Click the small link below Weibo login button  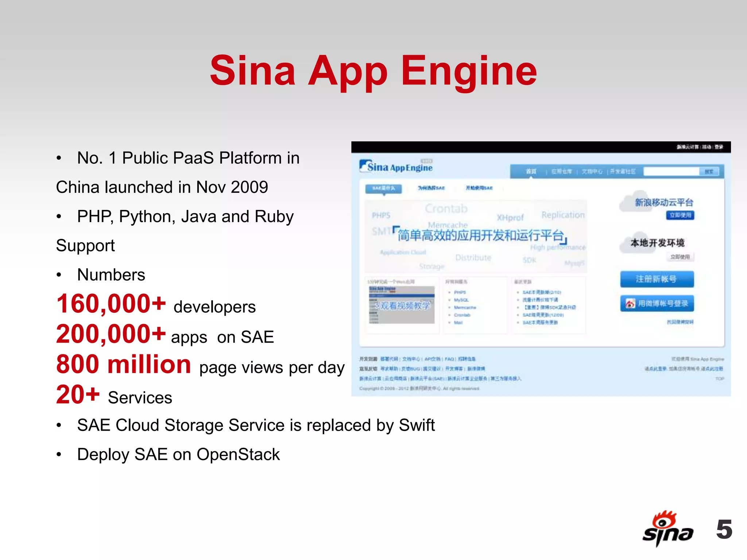coord(680,322)
